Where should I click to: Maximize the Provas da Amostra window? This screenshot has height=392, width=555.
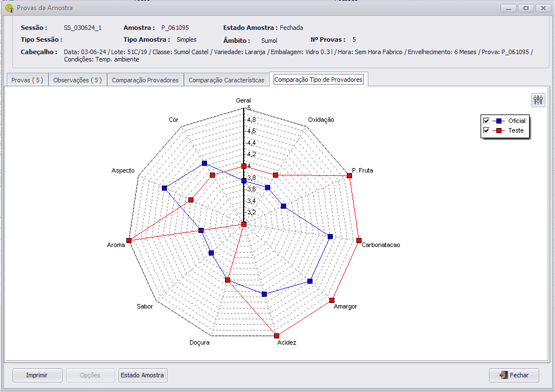tap(526, 8)
